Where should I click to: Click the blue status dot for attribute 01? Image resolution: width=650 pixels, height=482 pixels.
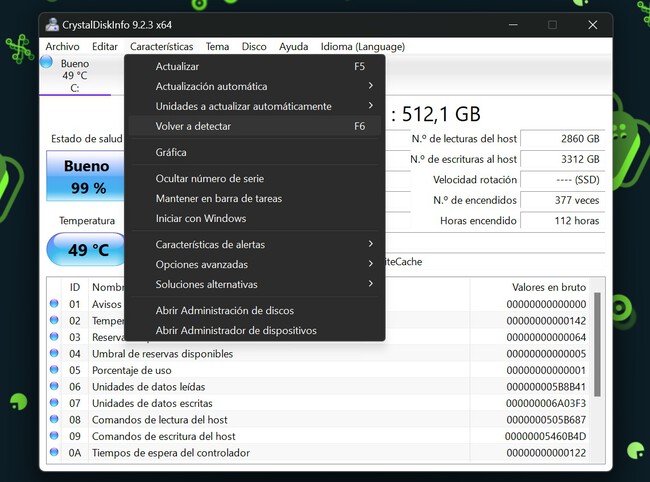53,304
